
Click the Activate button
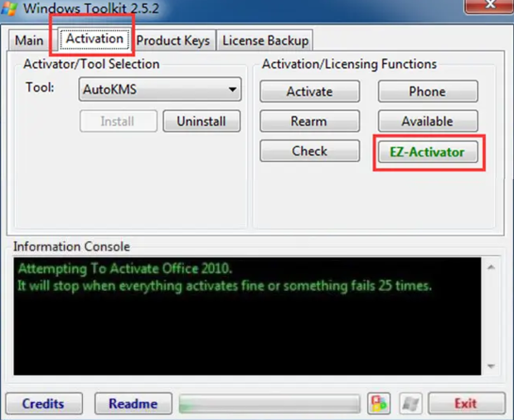(x=310, y=91)
